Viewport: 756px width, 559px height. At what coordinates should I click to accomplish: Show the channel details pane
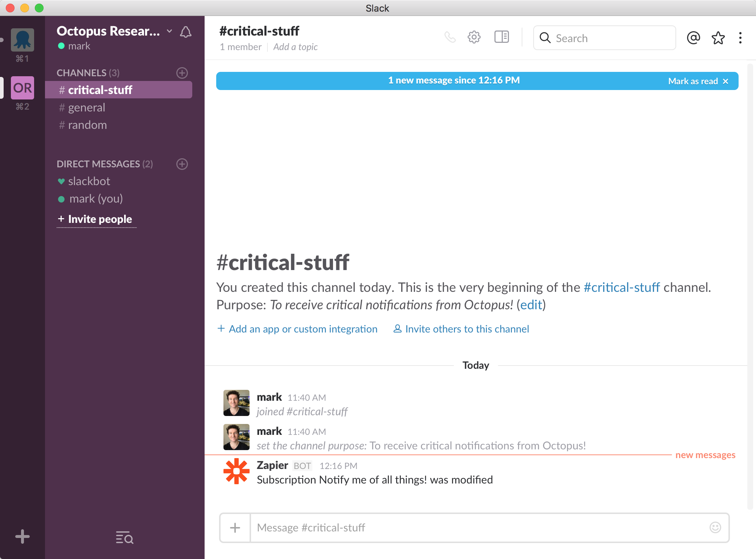click(501, 37)
